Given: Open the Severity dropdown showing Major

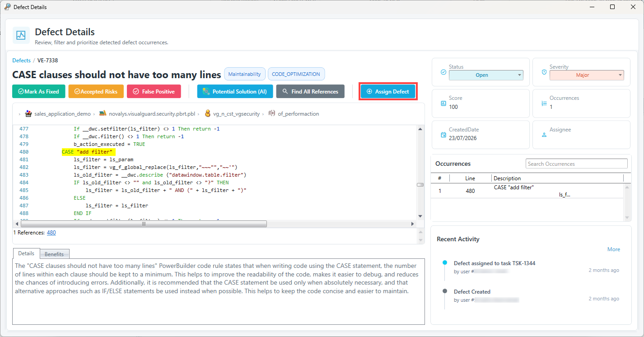Looking at the screenshot, I should [x=587, y=75].
